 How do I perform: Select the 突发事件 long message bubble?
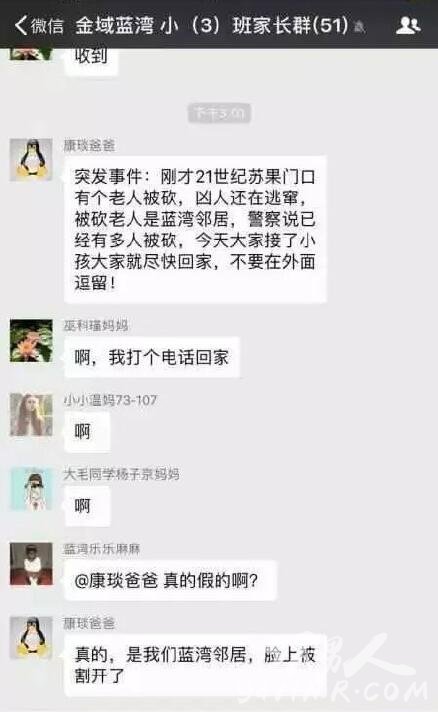click(195, 229)
